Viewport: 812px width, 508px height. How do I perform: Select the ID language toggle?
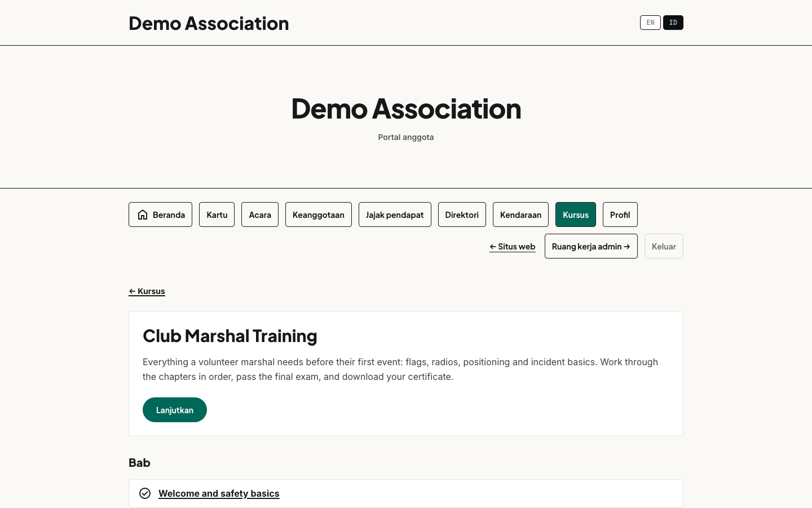[673, 23]
